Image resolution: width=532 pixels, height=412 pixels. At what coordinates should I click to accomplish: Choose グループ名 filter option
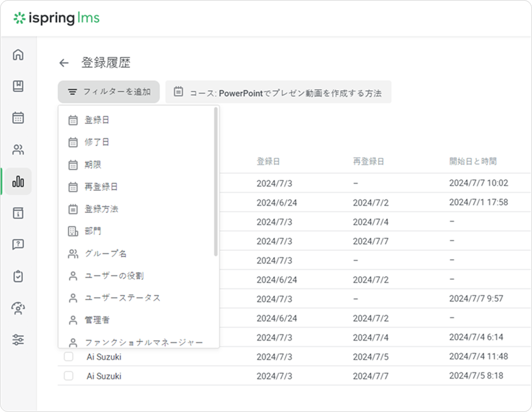click(x=102, y=254)
